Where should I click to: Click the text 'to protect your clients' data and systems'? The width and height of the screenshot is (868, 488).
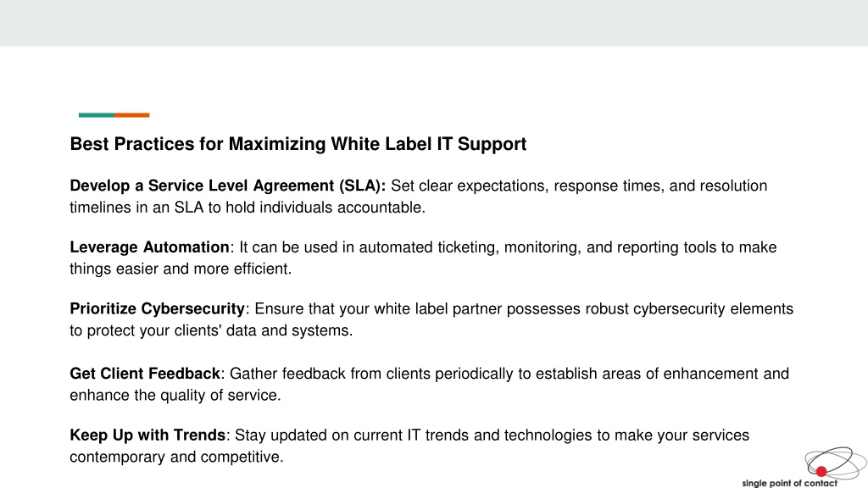point(209,330)
